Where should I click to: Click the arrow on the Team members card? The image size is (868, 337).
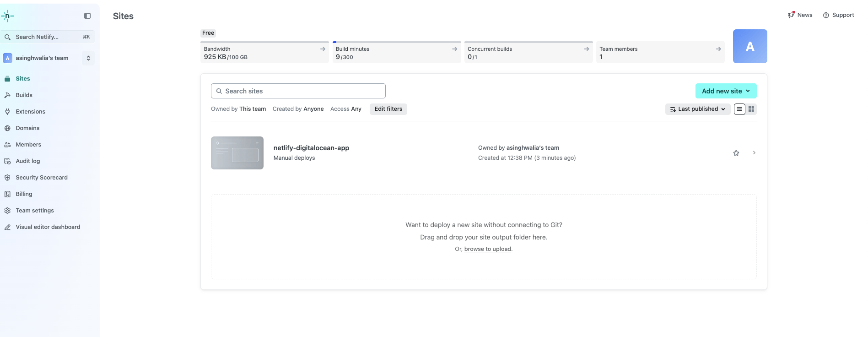pos(718,49)
